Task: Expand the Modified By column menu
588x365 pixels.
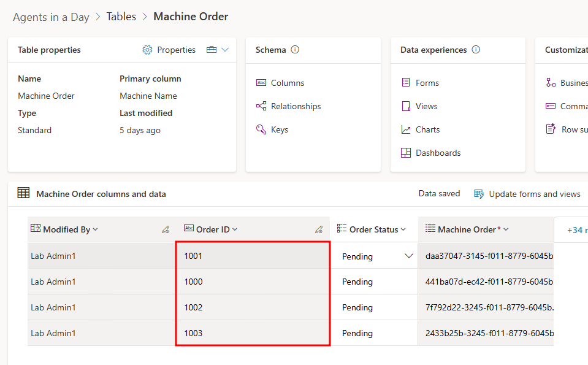Action: [x=95, y=230]
